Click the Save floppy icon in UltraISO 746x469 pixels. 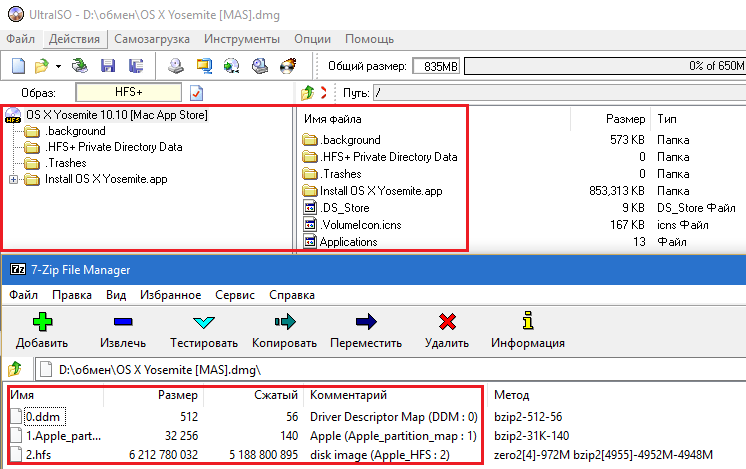108,66
